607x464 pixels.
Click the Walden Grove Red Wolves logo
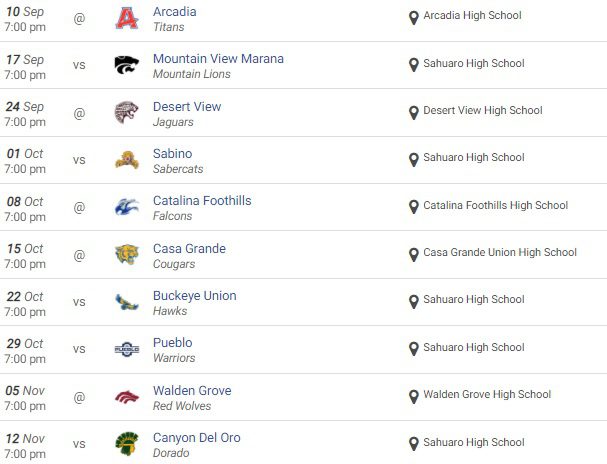coord(126,396)
